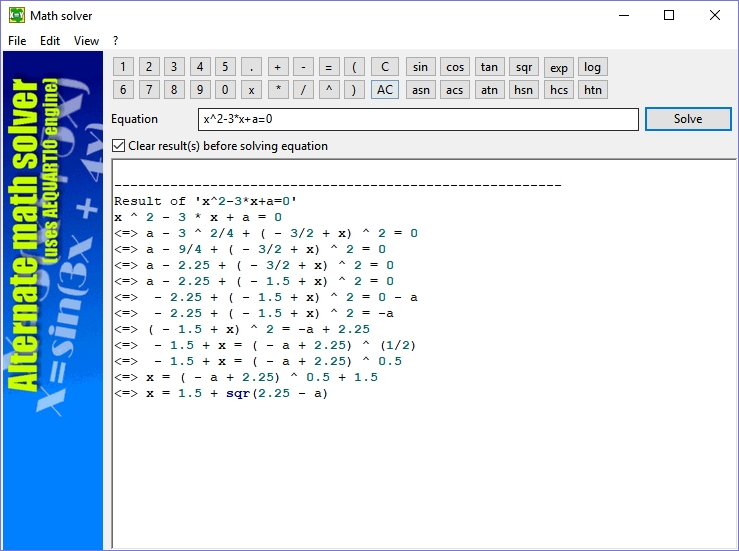
Task: Insert the power caret button
Action: (x=329, y=90)
